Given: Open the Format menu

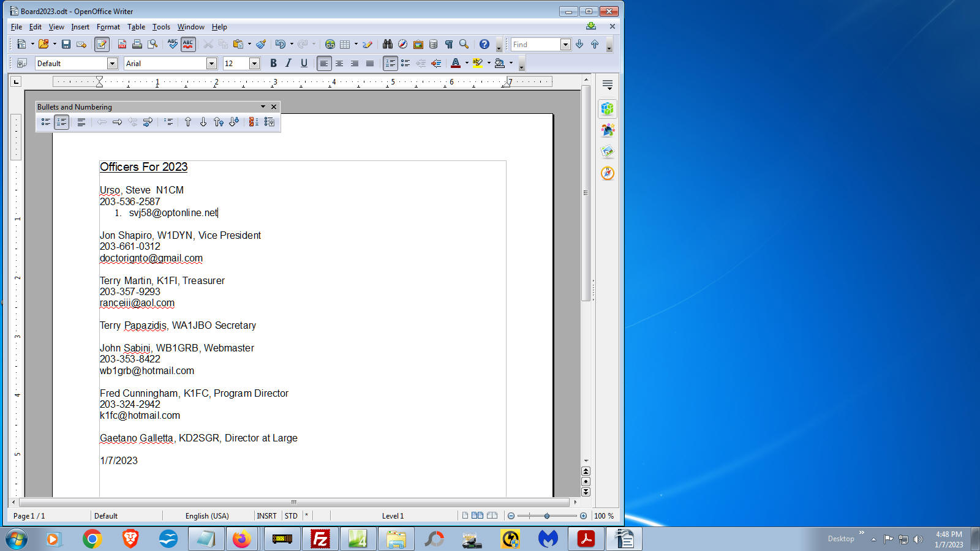Looking at the screenshot, I should [x=108, y=27].
